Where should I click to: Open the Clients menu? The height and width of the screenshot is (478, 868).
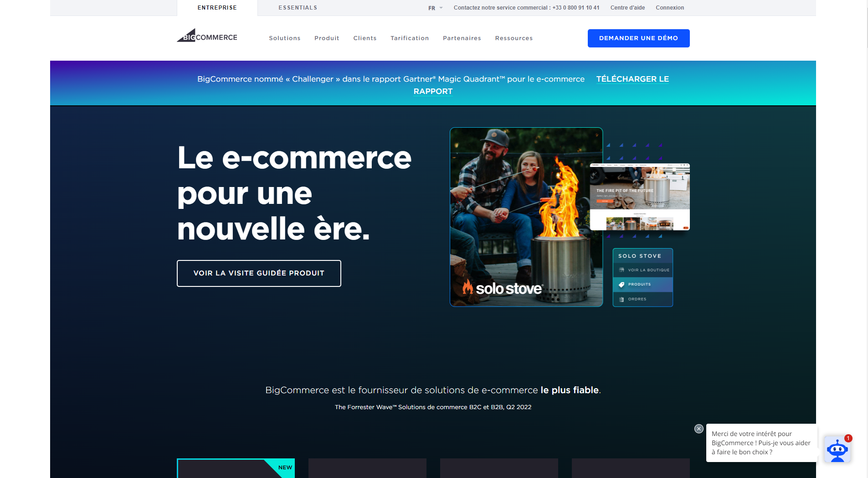[x=365, y=38]
